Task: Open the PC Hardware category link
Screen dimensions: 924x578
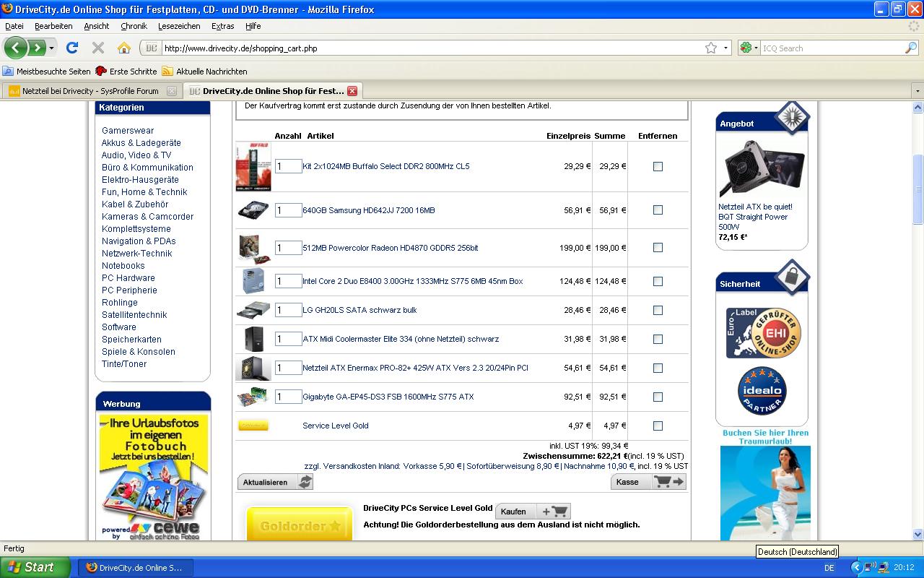Action: click(x=128, y=278)
